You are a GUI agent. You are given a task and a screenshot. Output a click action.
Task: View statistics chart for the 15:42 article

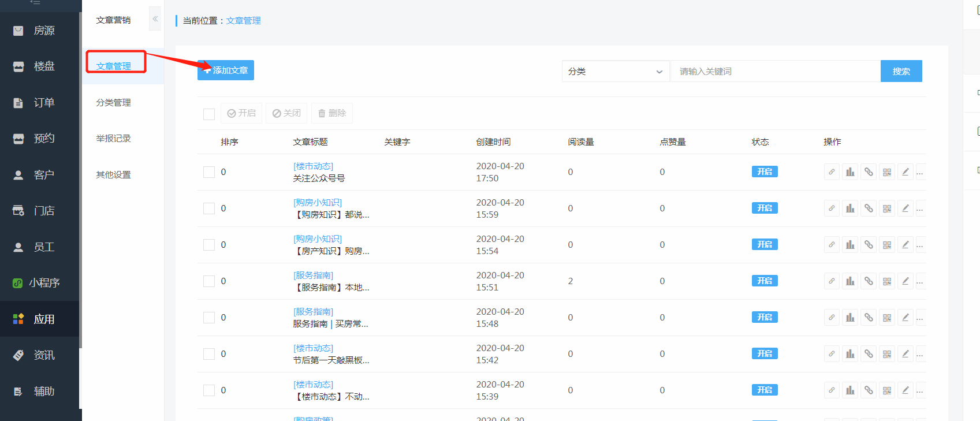point(850,354)
